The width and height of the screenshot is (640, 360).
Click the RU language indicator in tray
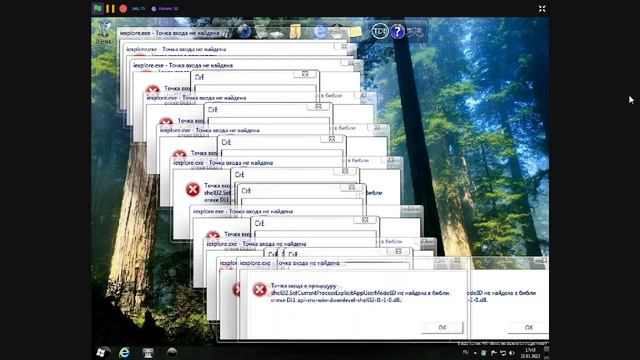[465, 352]
